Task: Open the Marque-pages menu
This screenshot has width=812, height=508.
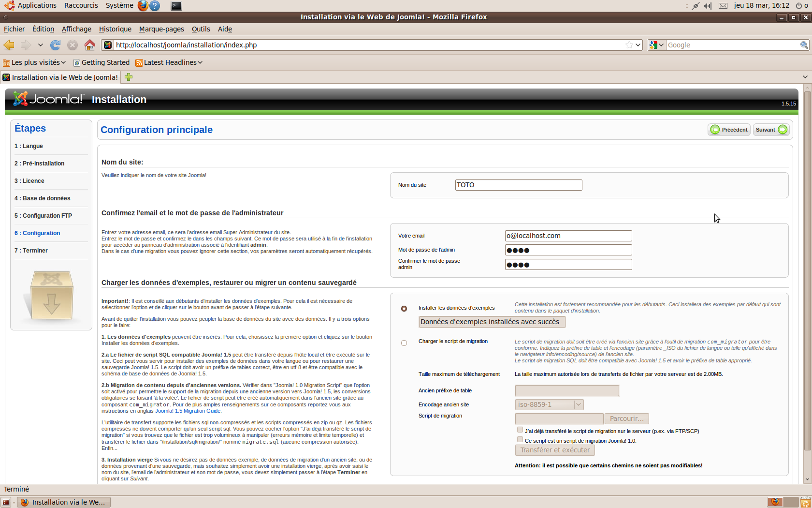Action: tap(161, 29)
